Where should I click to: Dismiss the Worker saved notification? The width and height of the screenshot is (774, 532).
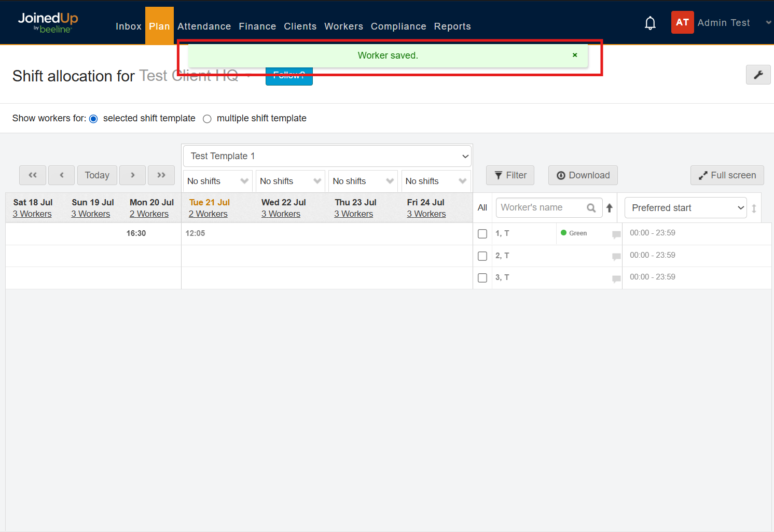click(x=575, y=55)
